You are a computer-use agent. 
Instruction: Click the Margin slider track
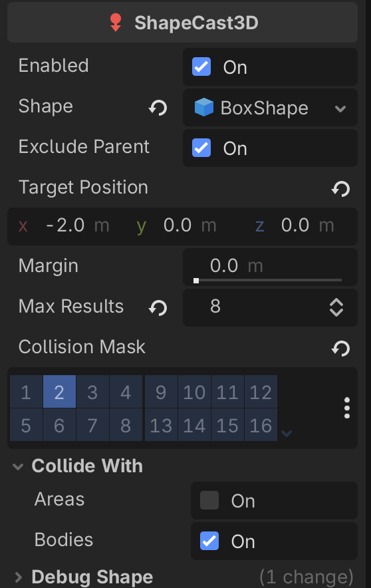(x=269, y=280)
